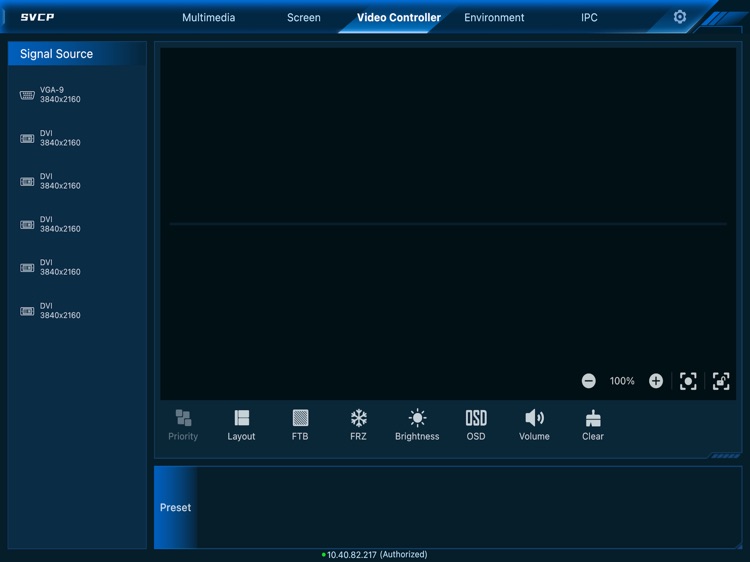Open the Volume control
750x562 pixels.
coord(534,425)
